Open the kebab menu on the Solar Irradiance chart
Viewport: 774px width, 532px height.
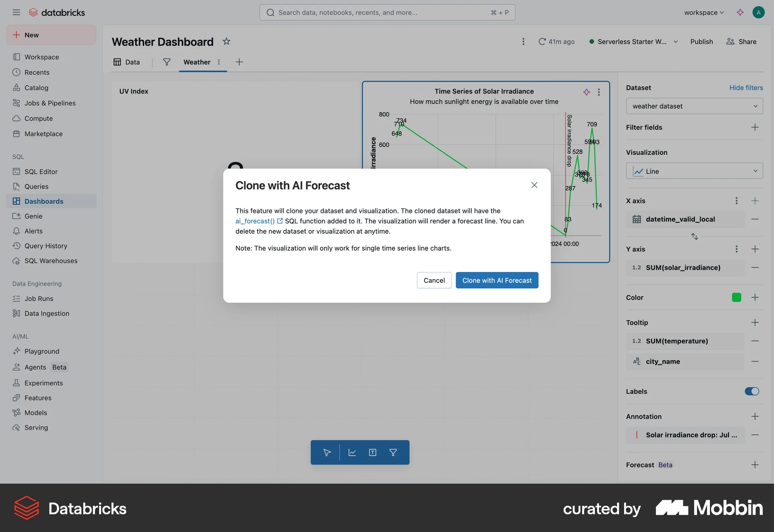click(x=599, y=92)
